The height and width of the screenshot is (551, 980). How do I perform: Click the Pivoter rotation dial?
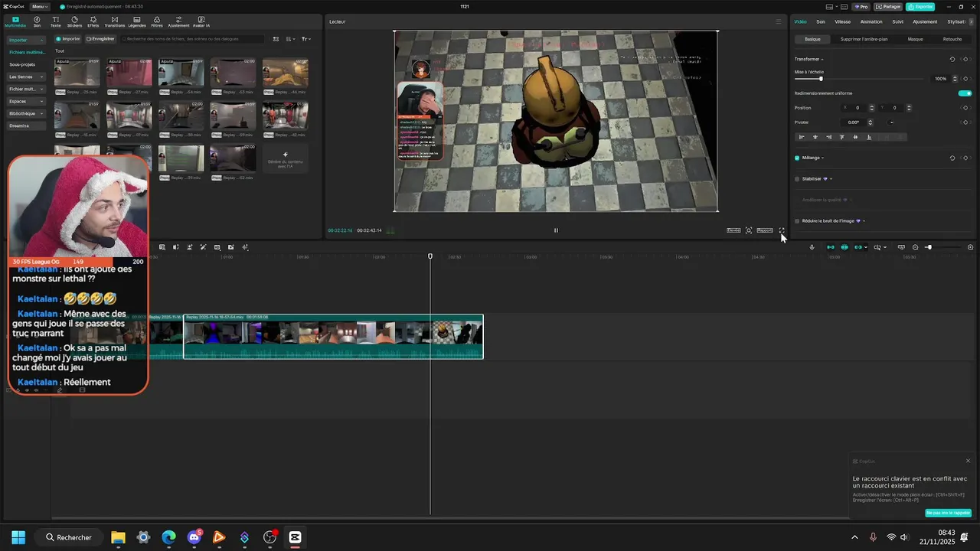coord(891,122)
